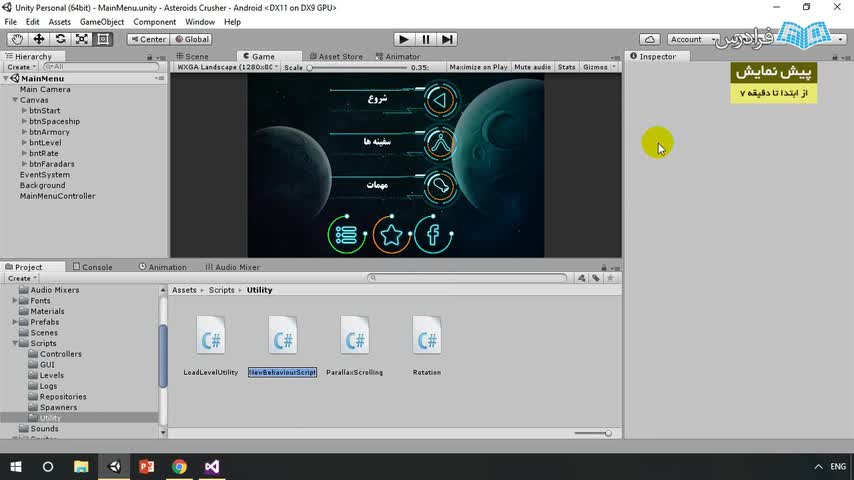
Task: Toggle Global handle orientation
Action: click(x=192, y=39)
